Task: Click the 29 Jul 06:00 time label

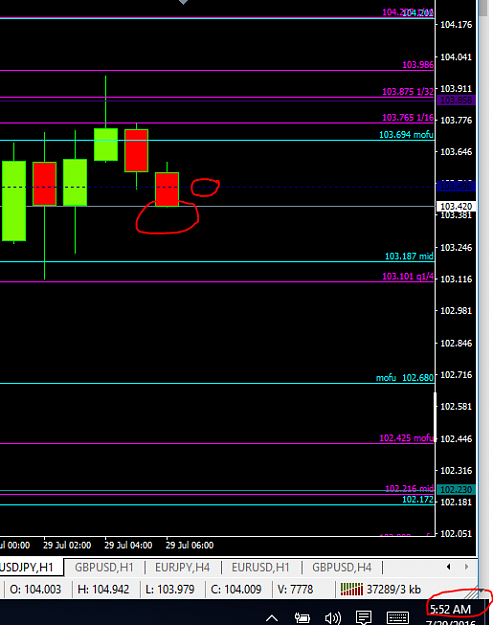Action: click(189, 545)
